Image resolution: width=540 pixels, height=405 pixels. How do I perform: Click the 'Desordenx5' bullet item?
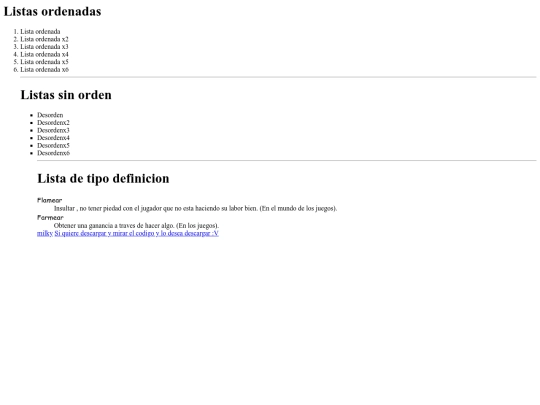53,145
